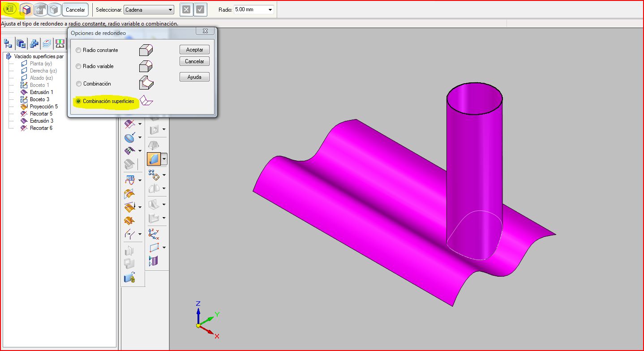Click the highlighted round feature tool icon
This screenshot has width=644, height=351.
(154, 158)
